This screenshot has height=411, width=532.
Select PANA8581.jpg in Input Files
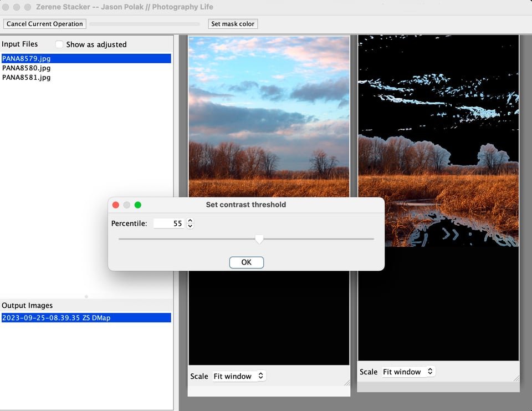(x=86, y=78)
